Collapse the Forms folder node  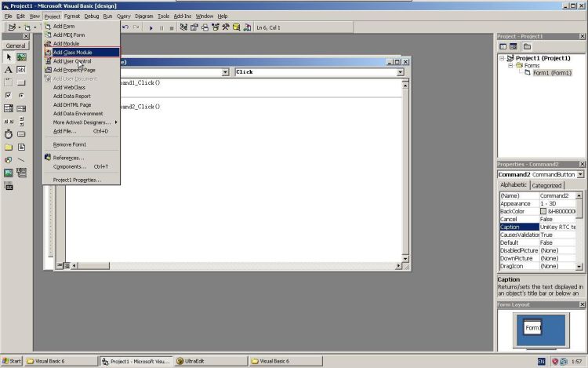(510, 65)
